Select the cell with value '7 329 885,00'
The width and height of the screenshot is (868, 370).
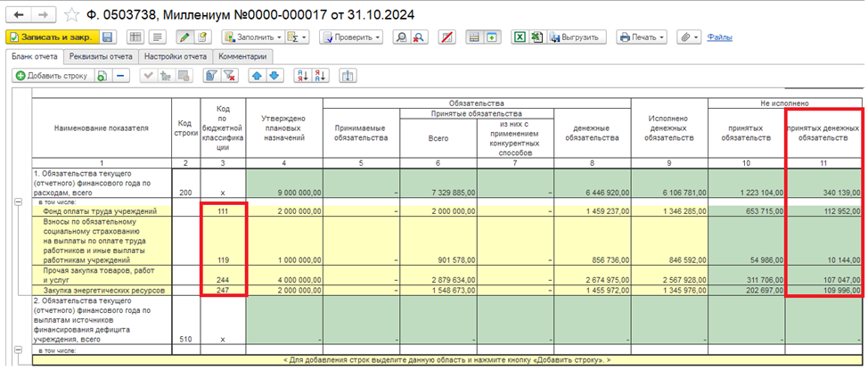[x=438, y=184]
